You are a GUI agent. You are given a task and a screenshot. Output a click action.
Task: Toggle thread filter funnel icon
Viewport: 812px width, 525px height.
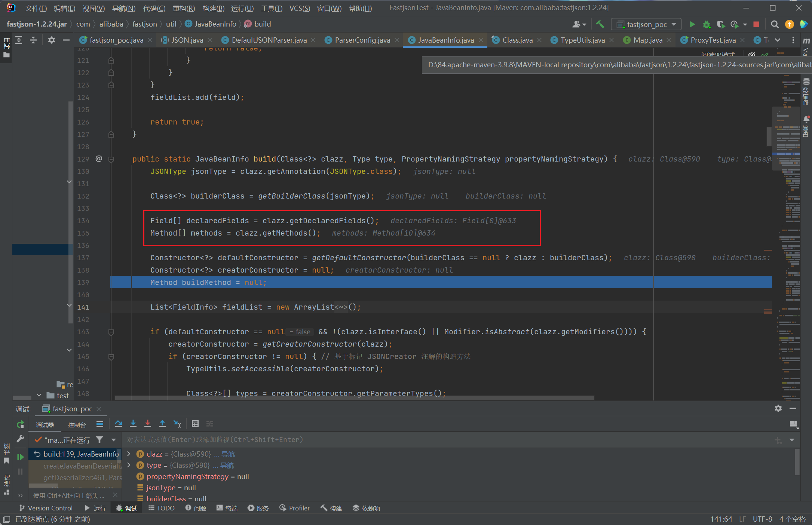coord(99,440)
